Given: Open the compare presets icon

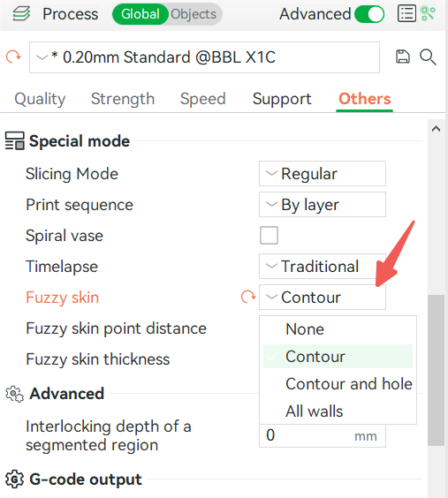Looking at the screenshot, I should pos(428,13).
